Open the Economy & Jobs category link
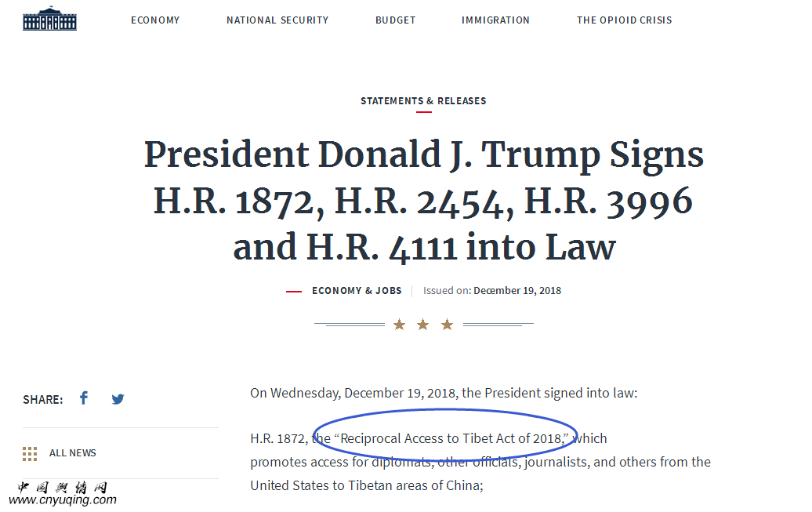Viewport: 812px width, 512px height. tap(357, 291)
